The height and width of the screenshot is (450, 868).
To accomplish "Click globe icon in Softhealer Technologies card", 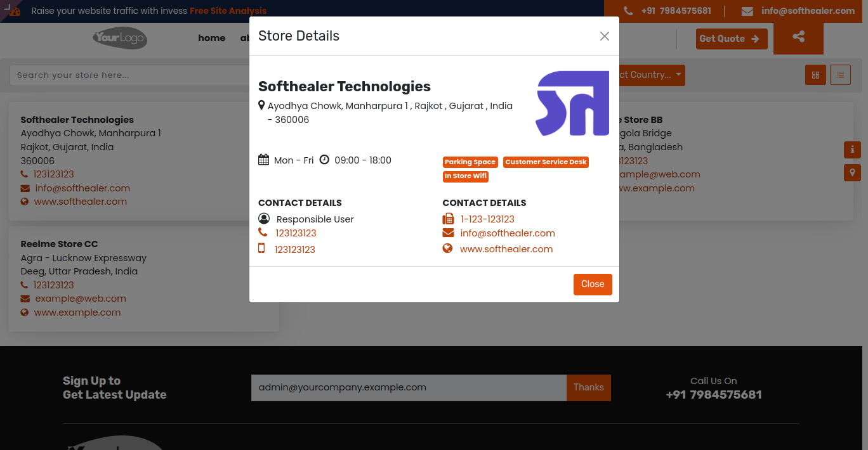I will (x=25, y=202).
